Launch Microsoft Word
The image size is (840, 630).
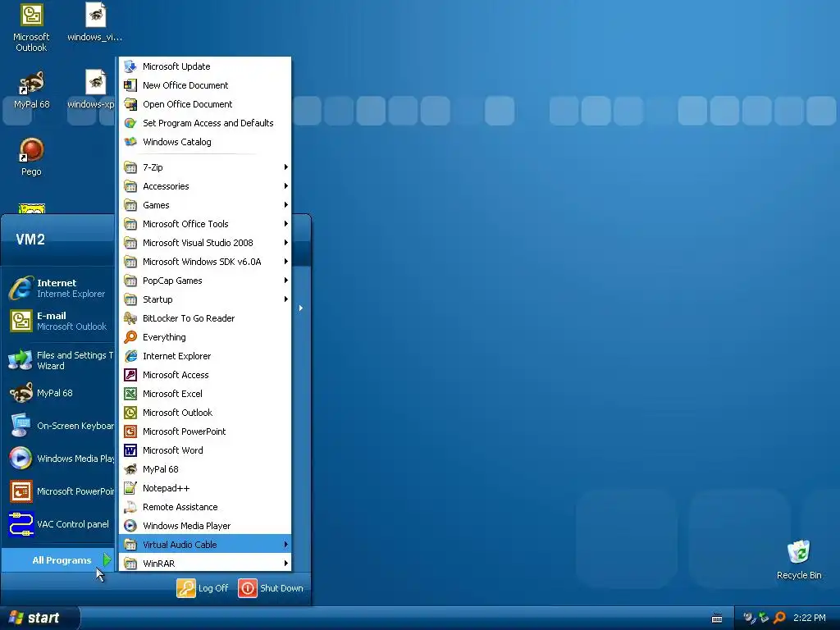[x=204, y=450]
